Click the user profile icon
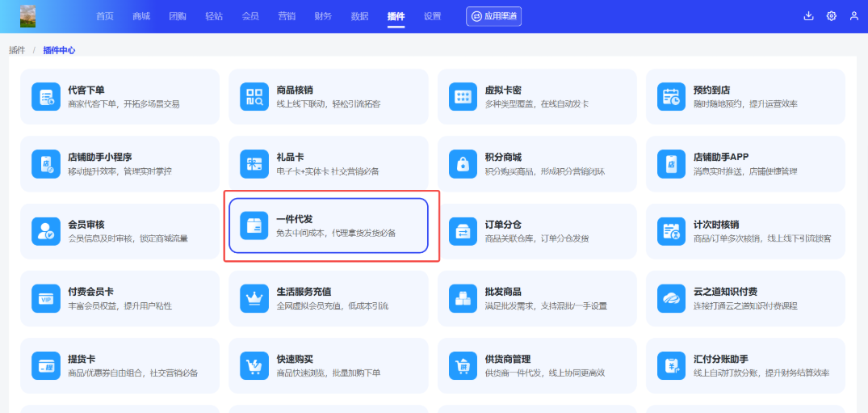Viewport: 868px width, 413px height. (x=853, y=16)
